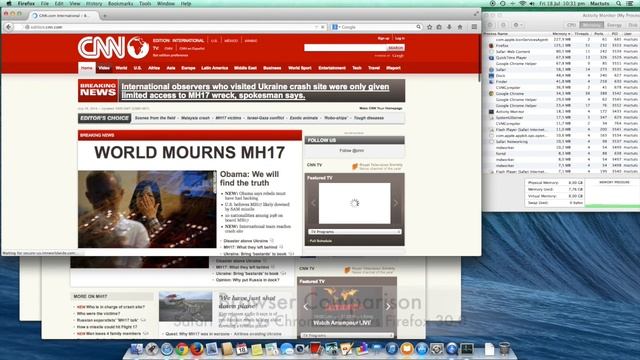Select the Google Chrome process row

coord(561,93)
